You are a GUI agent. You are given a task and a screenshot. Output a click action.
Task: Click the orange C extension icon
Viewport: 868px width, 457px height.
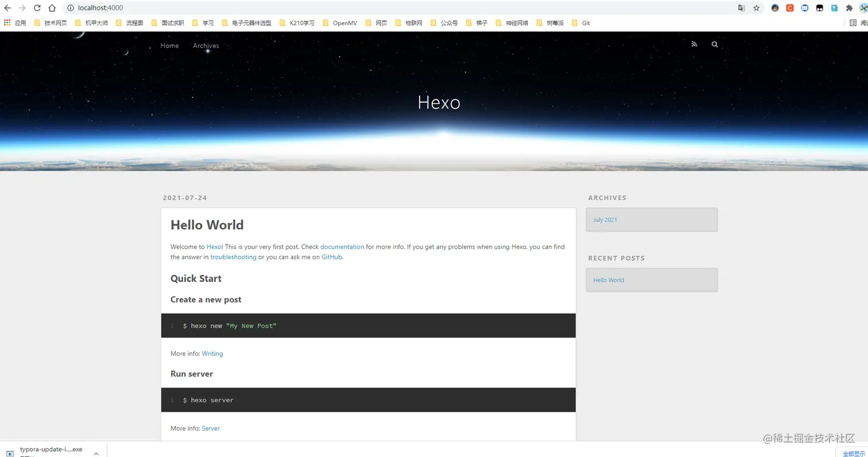(790, 8)
